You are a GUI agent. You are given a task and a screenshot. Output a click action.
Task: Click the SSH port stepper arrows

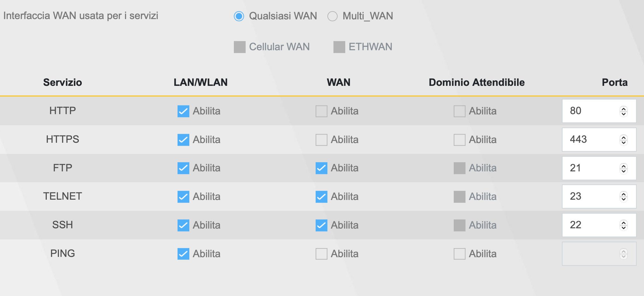[624, 225]
